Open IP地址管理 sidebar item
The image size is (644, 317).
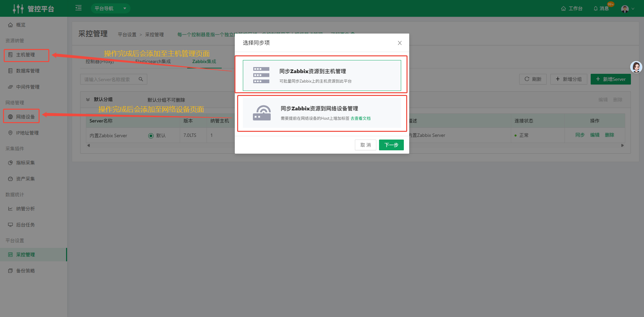(x=34, y=133)
